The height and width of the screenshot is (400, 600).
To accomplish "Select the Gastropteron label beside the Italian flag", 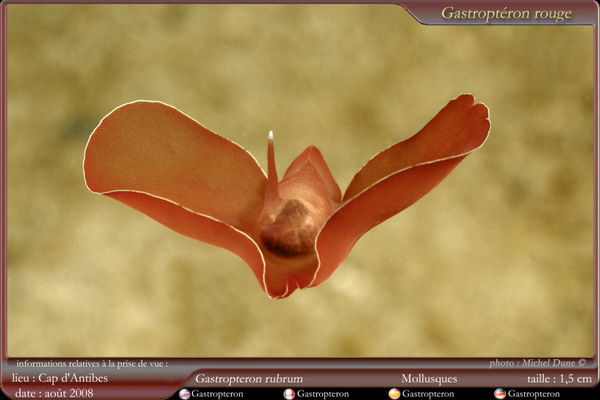I will pos(322,394).
